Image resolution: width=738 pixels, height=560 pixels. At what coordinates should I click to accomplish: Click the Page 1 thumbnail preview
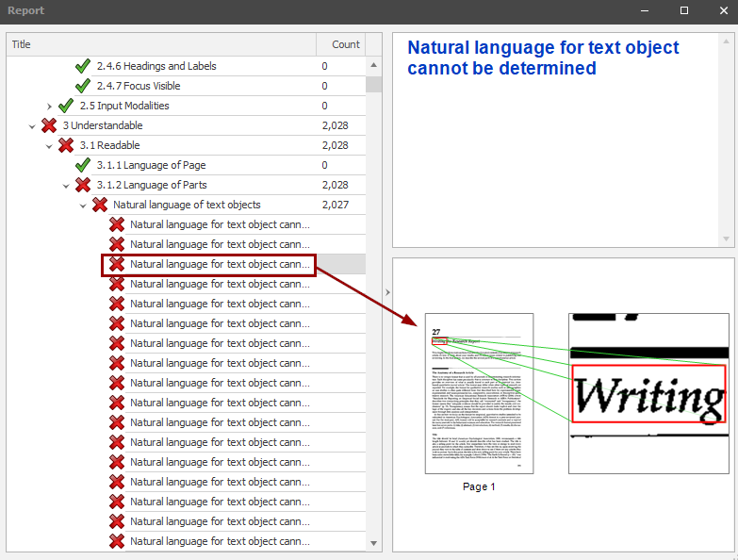479,393
